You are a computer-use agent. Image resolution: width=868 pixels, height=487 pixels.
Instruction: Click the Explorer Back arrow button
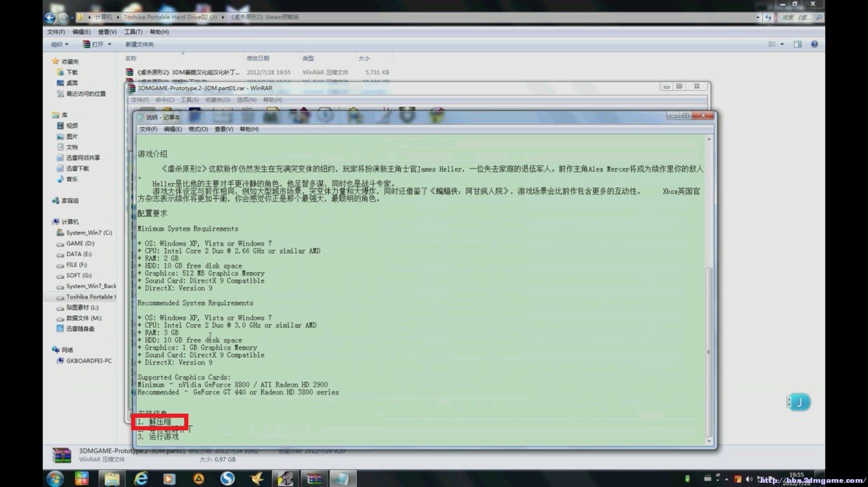click(50, 18)
